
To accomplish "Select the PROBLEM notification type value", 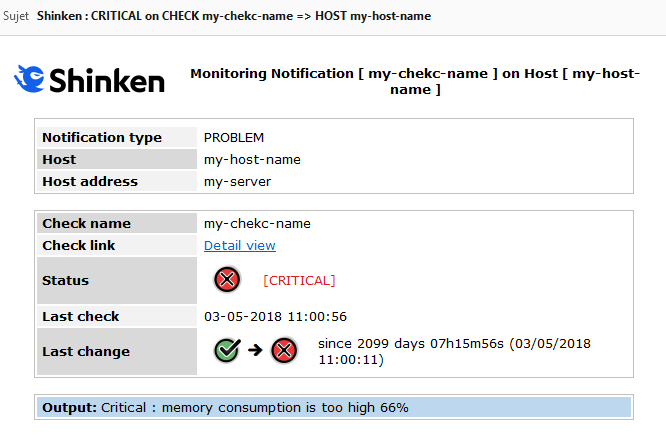I will tap(234, 137).
